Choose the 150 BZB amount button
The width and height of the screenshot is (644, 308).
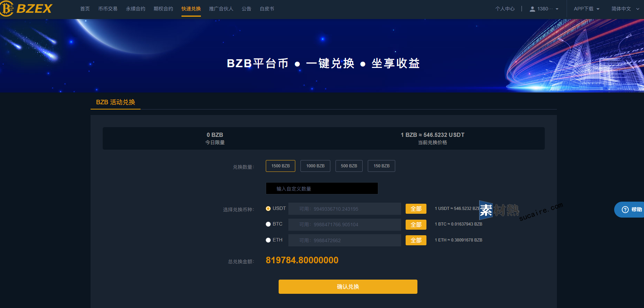(381, 166)
